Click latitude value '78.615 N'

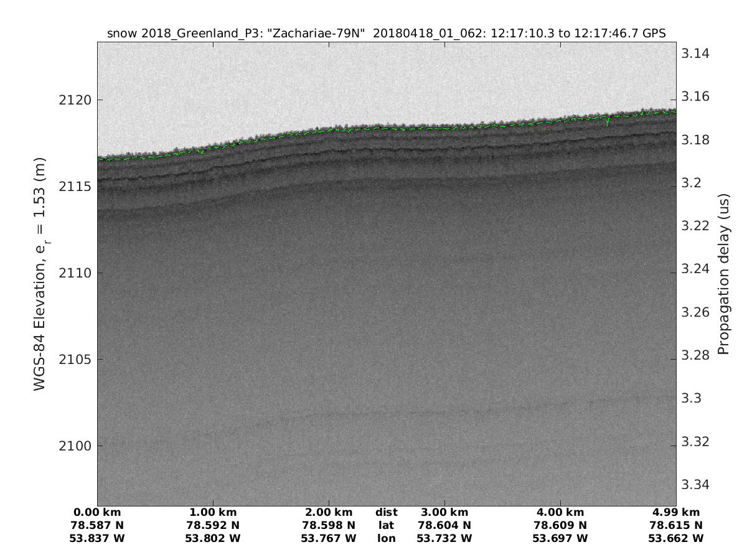676,526
